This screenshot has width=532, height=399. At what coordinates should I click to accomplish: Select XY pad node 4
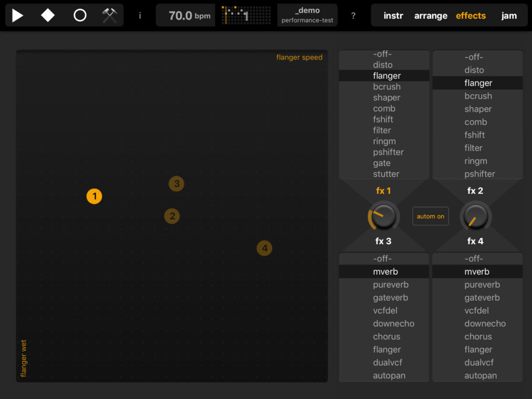(264, 248)
